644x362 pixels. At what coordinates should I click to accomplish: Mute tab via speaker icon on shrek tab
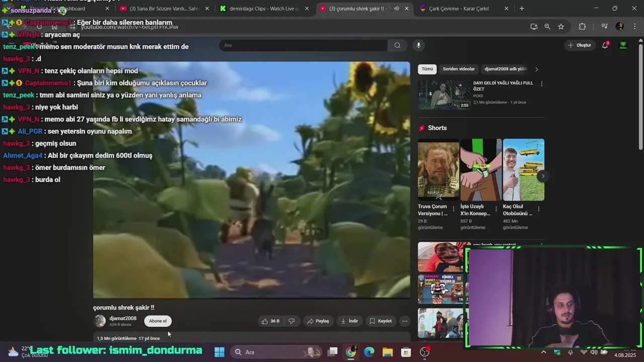(396, 9)
